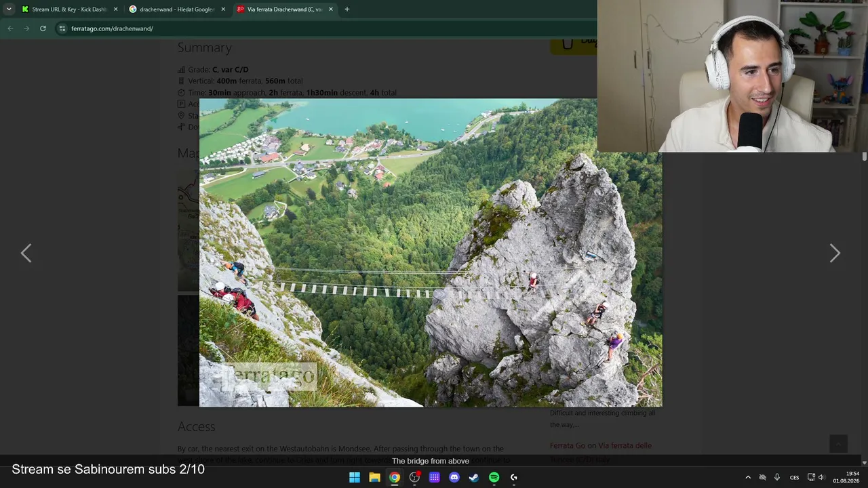Open the Via ferrata delle link

click(625, 445)
